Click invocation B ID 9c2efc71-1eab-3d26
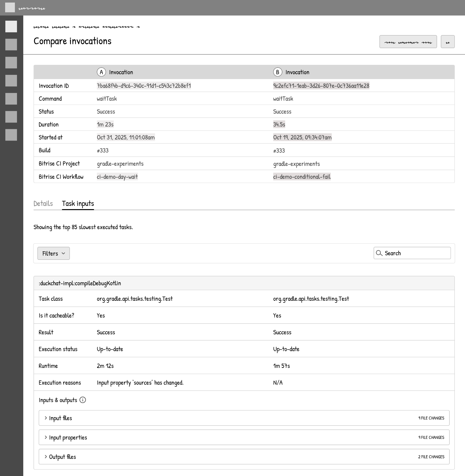 coord(321,86)
